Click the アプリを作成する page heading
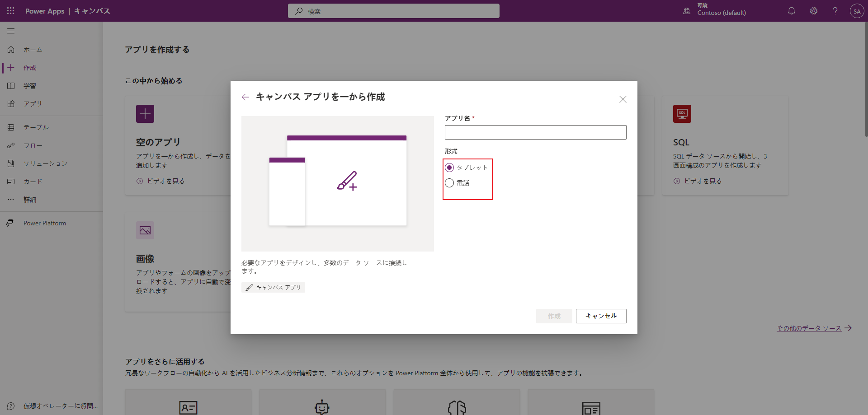Viewport: 868px width, 415px height. click(x=157, y=50)
